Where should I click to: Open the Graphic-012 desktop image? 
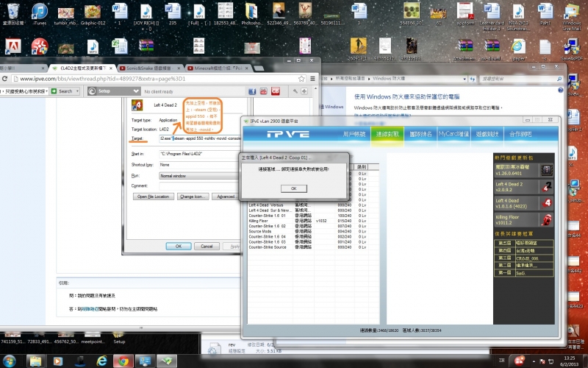93,14
